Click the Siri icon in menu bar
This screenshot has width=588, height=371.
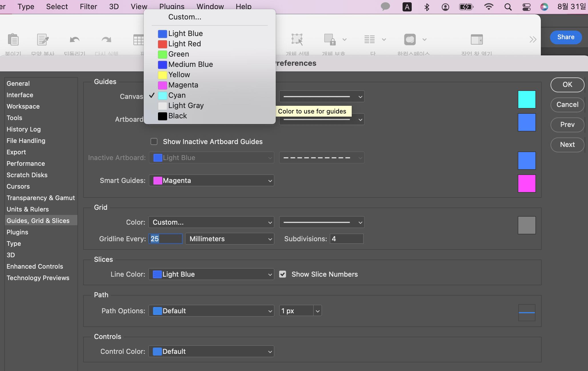(544, 7)
